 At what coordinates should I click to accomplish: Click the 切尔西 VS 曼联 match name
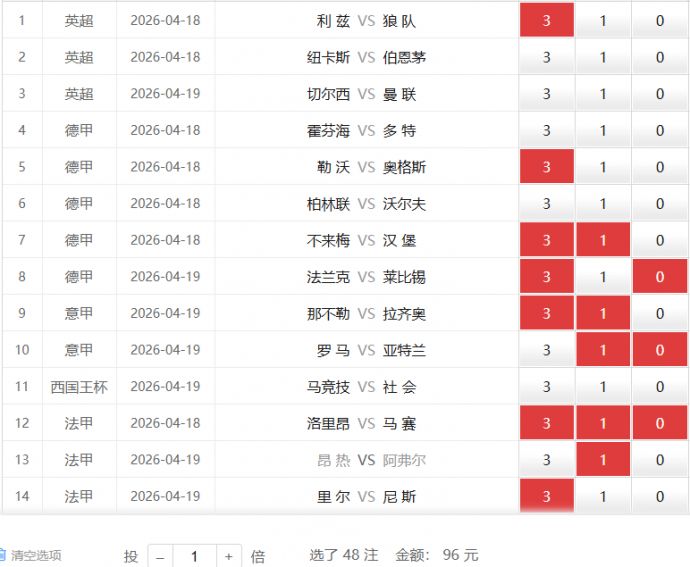click(366, 94)
